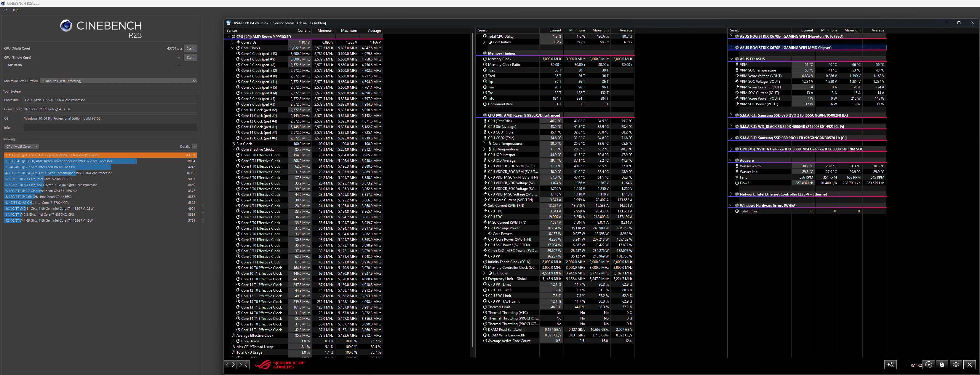Select the Infinity Fabric Clock (FCLK) row
Viewport: 980px width, 375px height.
pos(555,262)
